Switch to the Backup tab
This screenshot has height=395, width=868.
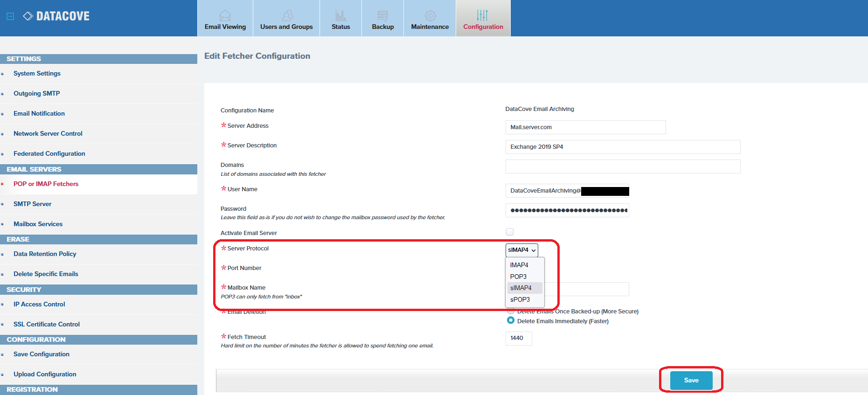click(383, 18)
